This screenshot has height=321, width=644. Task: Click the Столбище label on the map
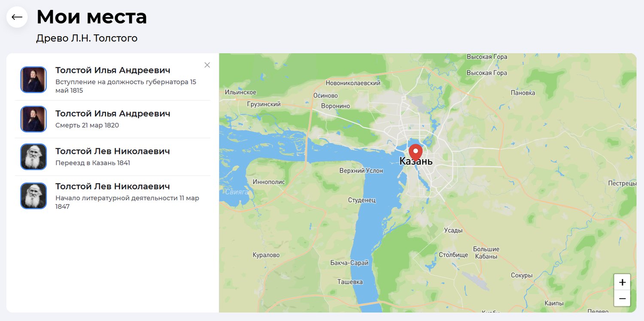pos(453,255)
